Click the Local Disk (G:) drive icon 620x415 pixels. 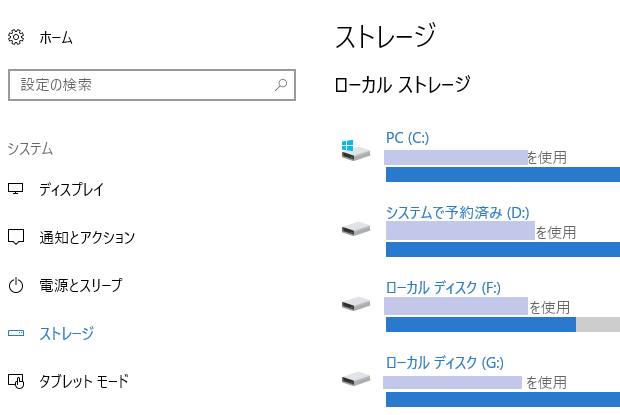coord(354,378)
